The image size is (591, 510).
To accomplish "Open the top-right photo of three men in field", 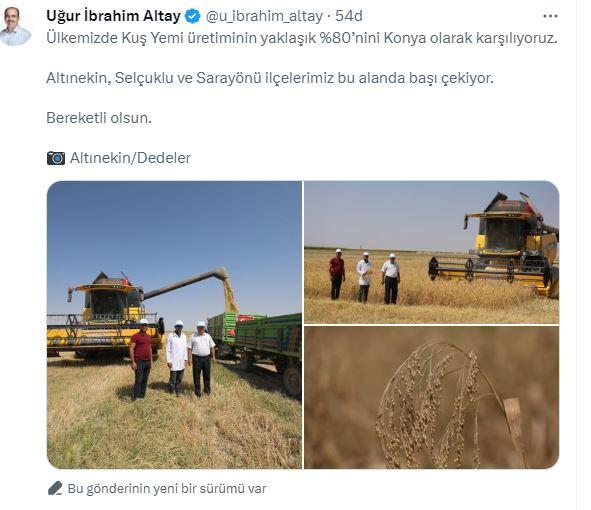I will (x=432, y=252).
